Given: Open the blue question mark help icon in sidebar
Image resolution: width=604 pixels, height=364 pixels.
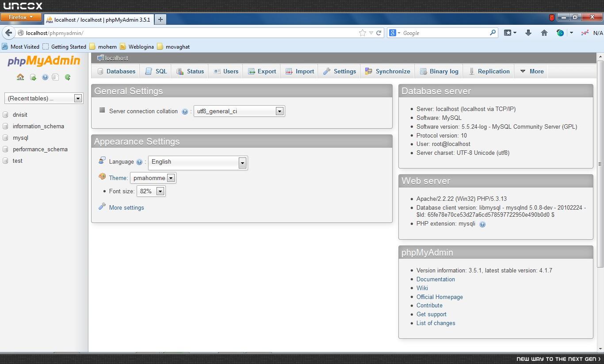Looking at the screenshot, I should 45,77.
